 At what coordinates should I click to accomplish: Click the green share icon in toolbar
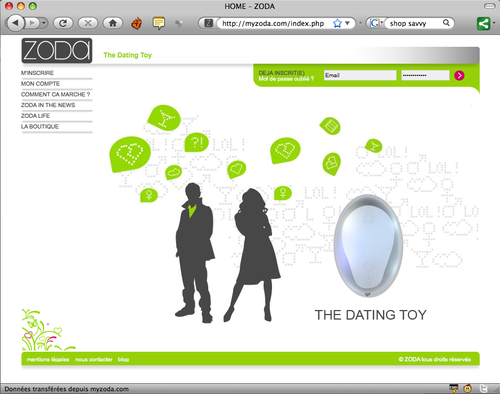[x=483, y=23]
